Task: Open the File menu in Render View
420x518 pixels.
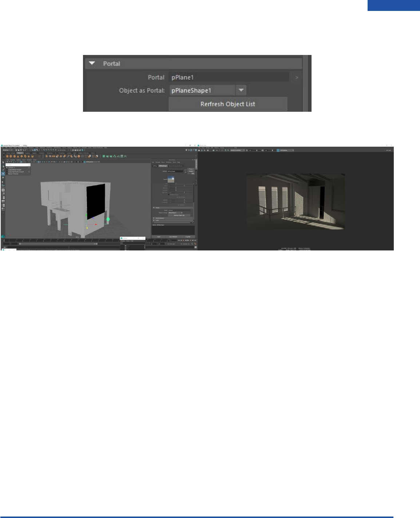Action: [199, 148]
